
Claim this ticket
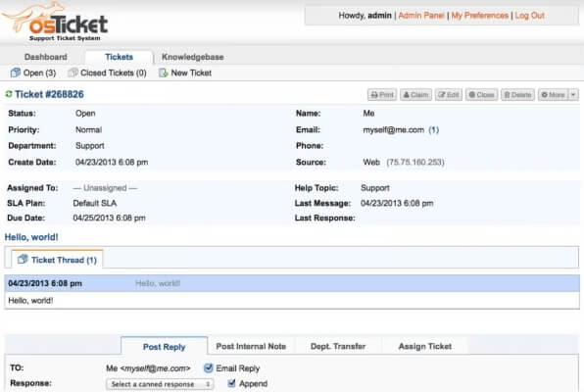click(415, 95)
